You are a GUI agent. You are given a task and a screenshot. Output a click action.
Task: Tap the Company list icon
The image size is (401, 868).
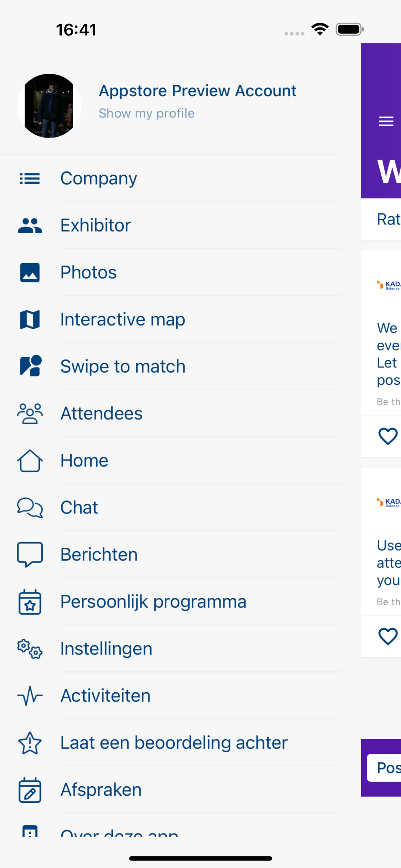pos(30,179)
